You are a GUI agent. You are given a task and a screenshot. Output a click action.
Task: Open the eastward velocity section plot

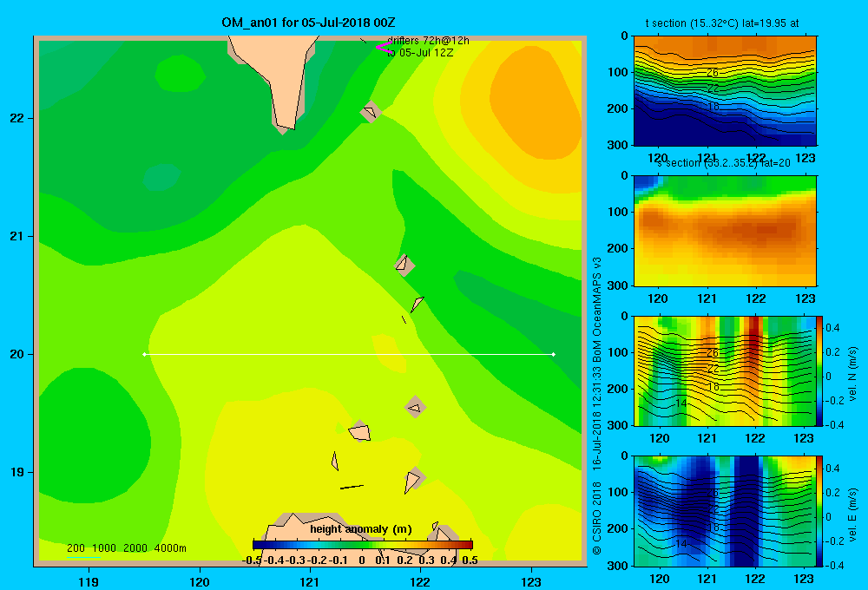click(725, 511)
